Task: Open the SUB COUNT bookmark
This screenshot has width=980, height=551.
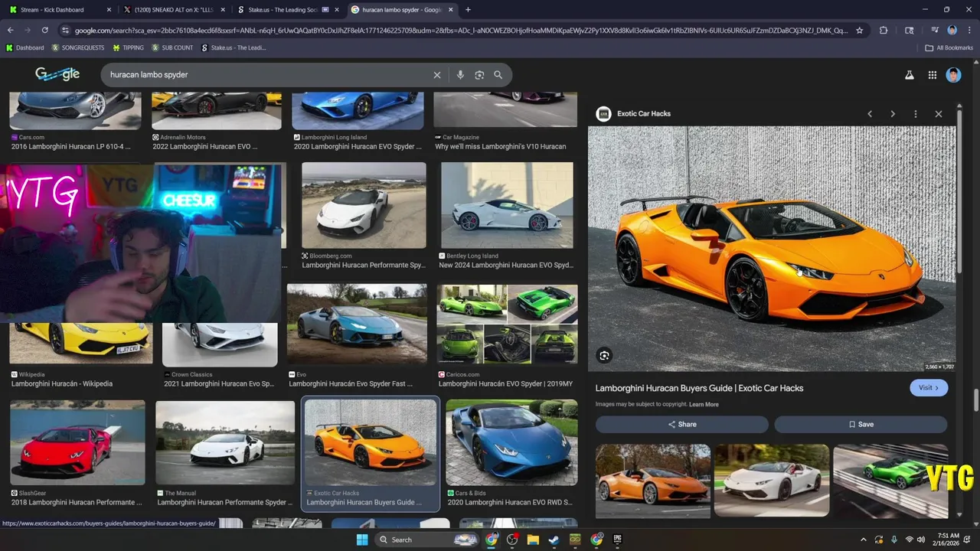Action: coord(172,47)
